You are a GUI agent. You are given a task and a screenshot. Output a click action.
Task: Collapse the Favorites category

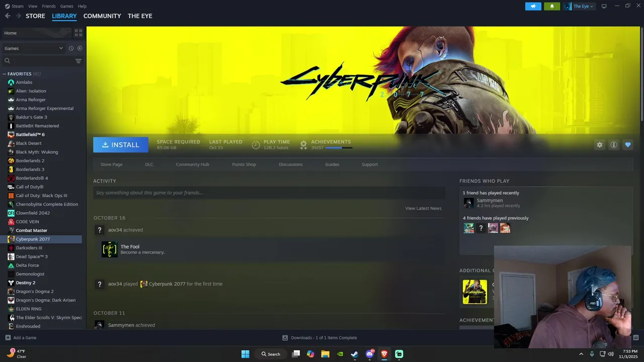(x=5, y=74)
